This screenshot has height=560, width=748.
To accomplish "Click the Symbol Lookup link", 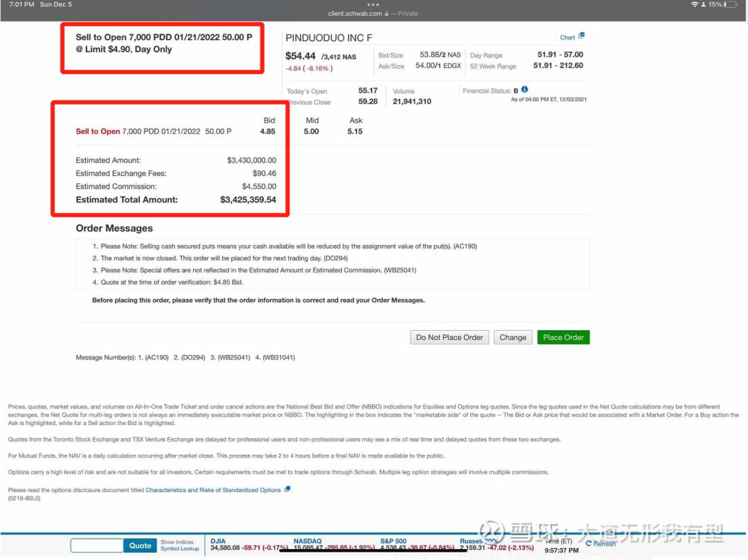I will click(179, 549).
